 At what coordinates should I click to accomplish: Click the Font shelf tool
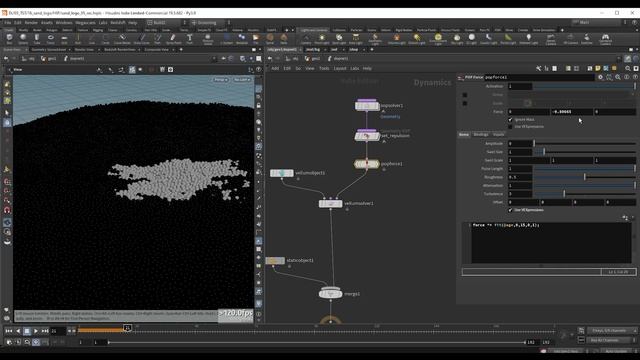pos(189,38)
